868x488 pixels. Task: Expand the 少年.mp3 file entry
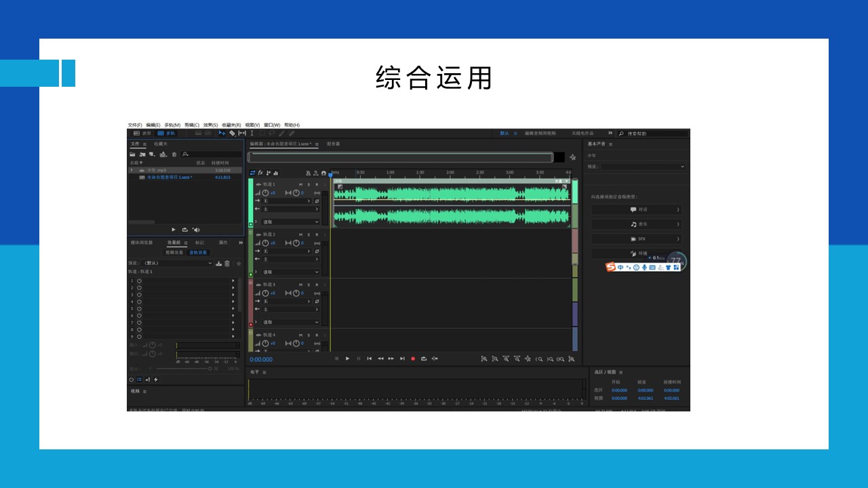tap(132, 170)
